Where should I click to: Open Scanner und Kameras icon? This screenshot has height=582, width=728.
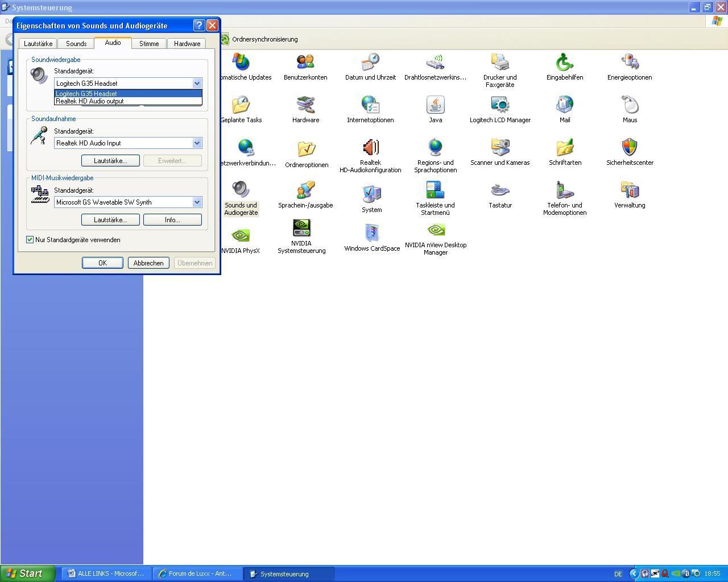(500, 152)
